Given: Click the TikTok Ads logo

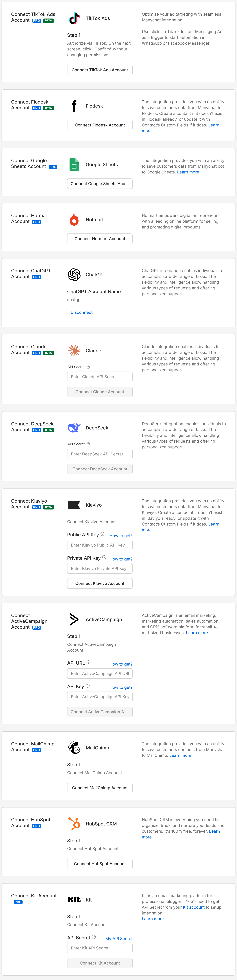Looking at the screenshot, I should (74, 18).
